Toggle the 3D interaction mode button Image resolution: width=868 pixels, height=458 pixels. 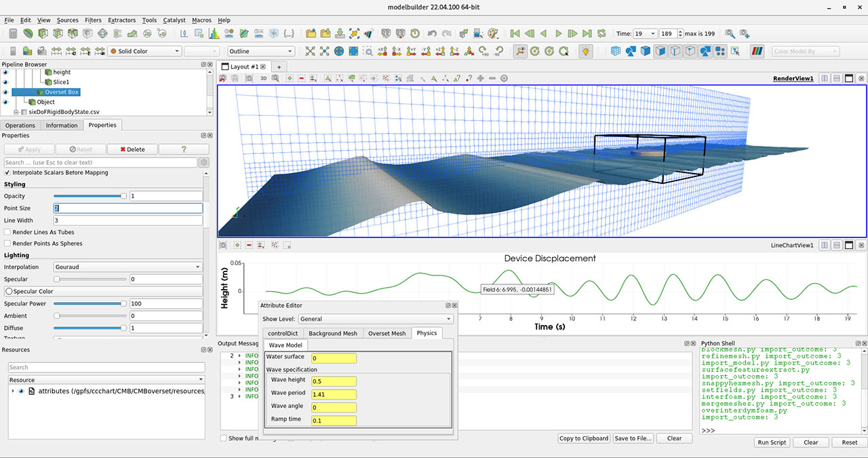(263, 77)
